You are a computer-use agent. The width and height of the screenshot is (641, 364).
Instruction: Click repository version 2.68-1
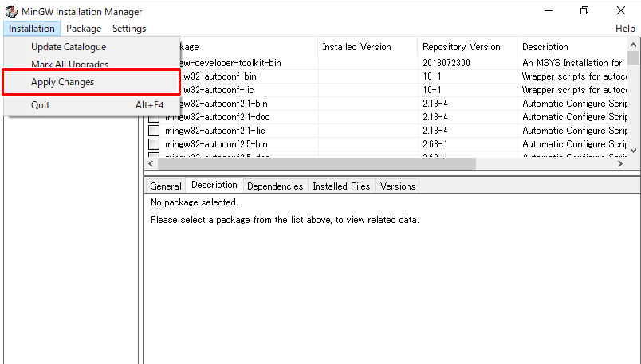tap(435, 144)
